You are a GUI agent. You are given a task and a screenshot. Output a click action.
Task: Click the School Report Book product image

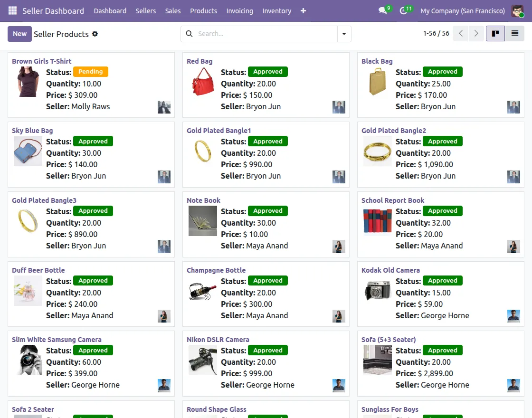(377, 221)
